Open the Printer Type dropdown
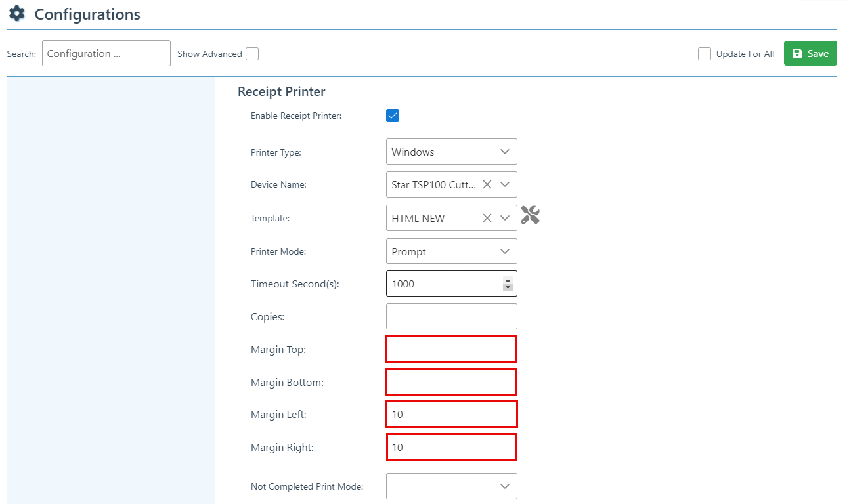849x504 pixels. (x=452, y=152)
